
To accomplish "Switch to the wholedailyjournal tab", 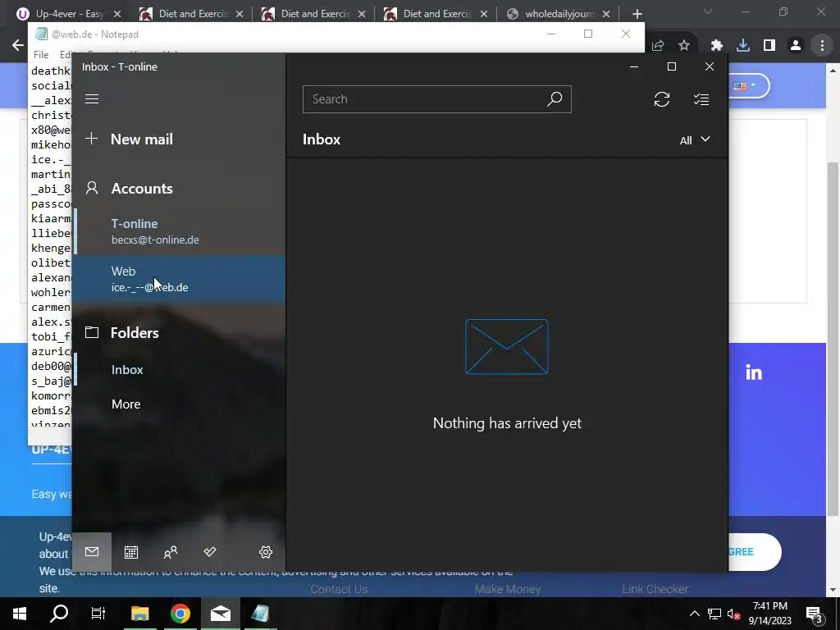I will [559, 14].
